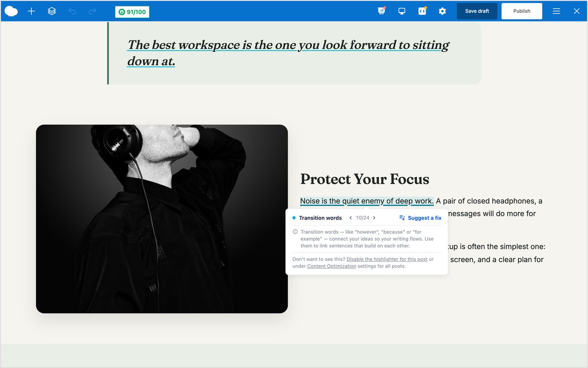
Task: Open the hamburger menu
Action: pyautogui.click(x=556, y=11)
